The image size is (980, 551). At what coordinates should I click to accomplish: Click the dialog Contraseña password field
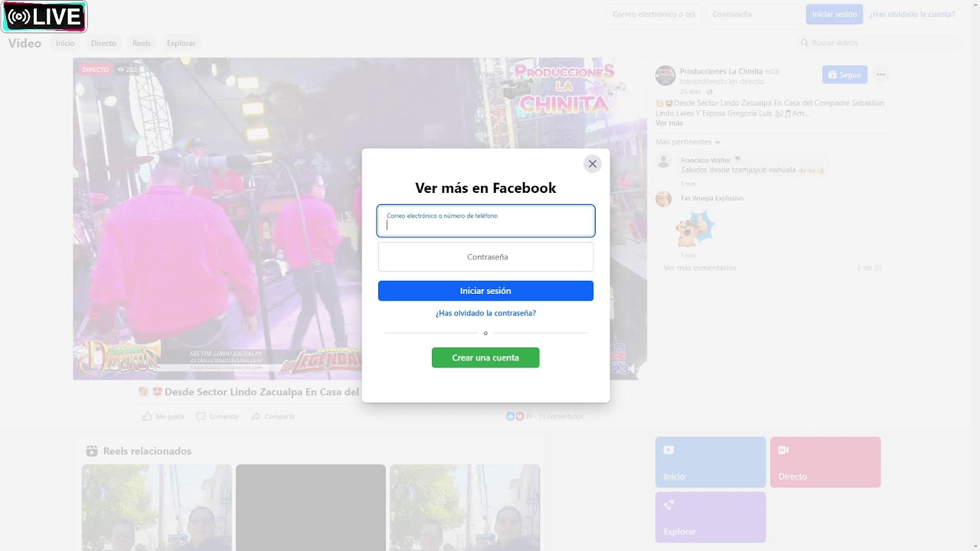pos(485,257)
